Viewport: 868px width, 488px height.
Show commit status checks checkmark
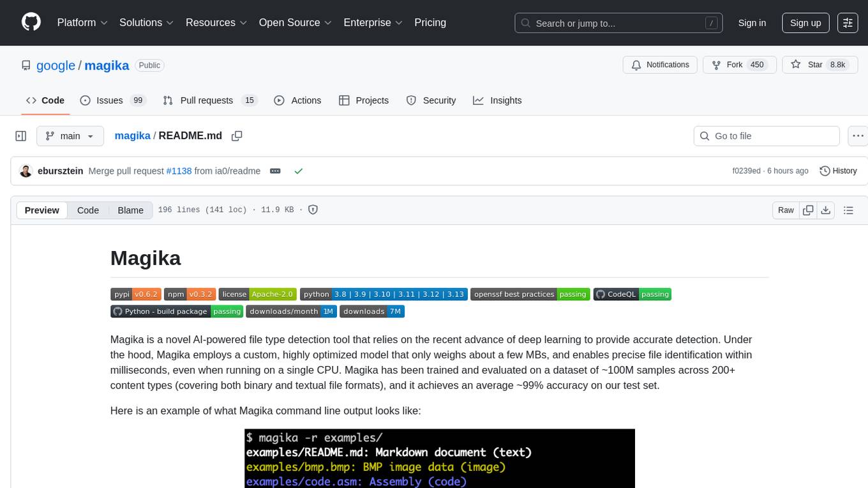tap(298, 171)
